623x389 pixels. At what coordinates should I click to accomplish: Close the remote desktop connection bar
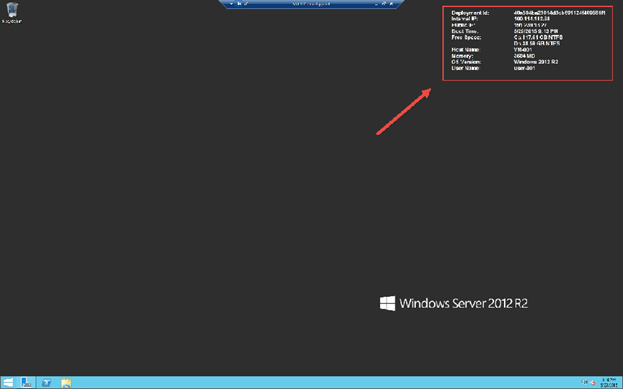(391, 4)
